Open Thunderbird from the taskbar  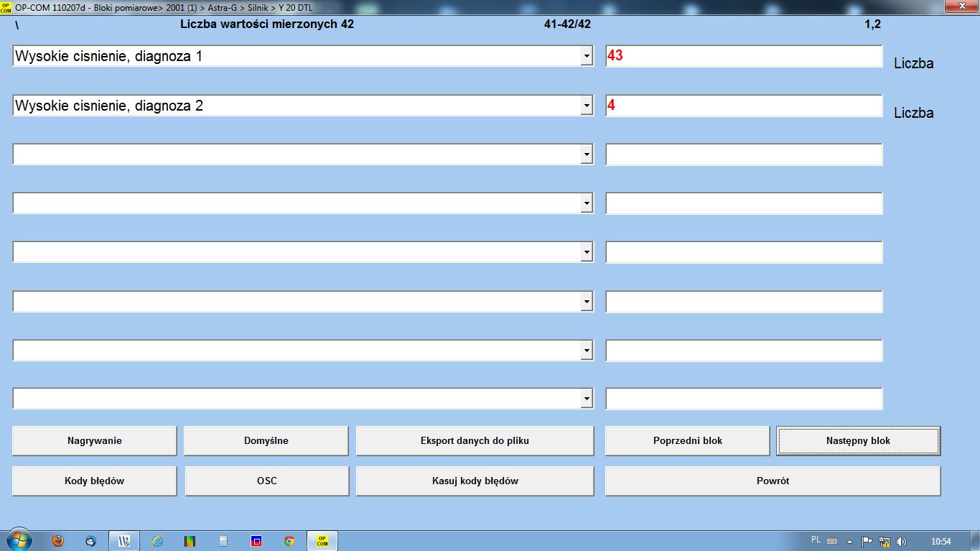tap(90, 541)
